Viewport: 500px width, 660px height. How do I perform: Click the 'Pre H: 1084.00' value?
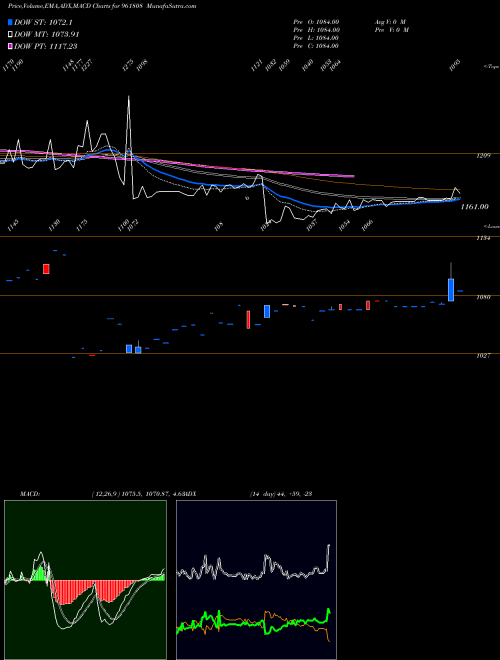pyautogui.click(x=316, y=30)
